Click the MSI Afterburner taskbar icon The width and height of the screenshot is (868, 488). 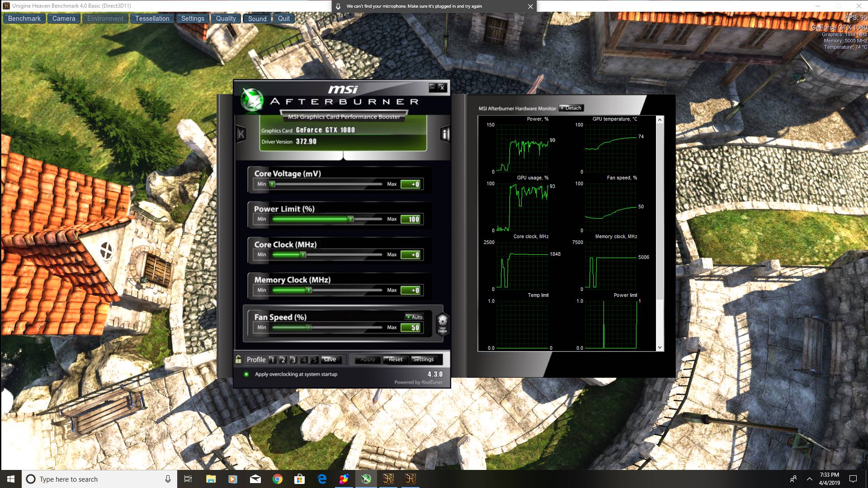pos(366,479)
